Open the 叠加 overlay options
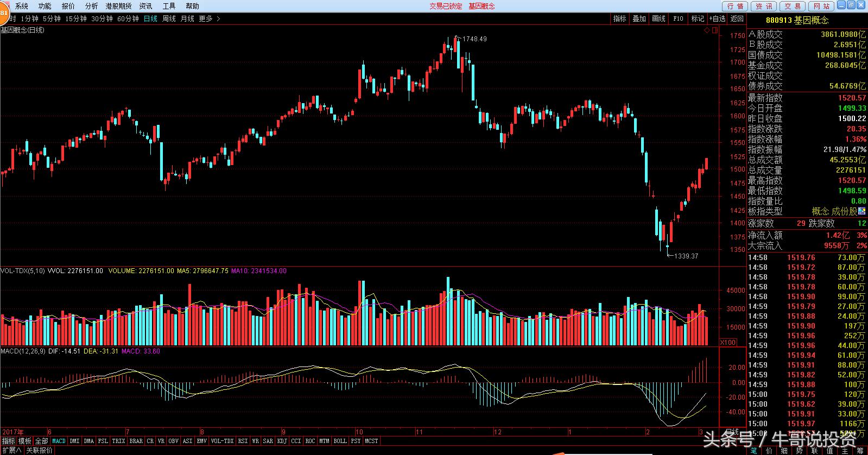The height and width of the screenshot is (455, 868). 639,18
